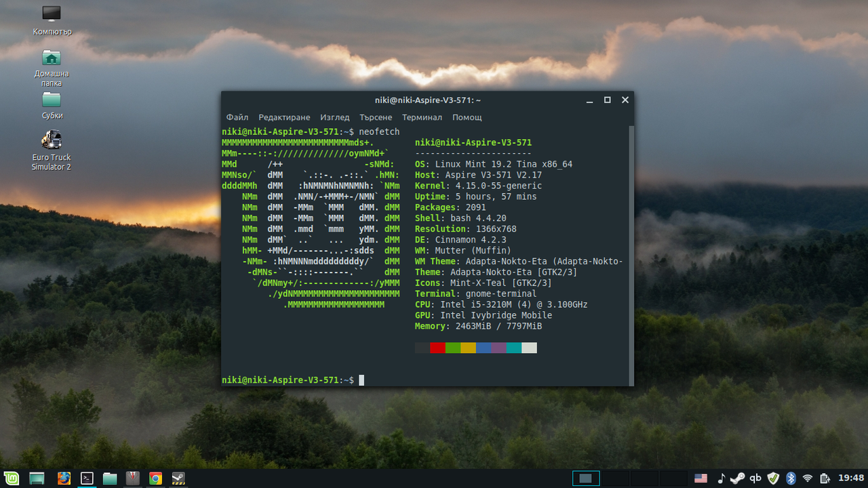Click the red swatch in neofetch palette

[x=437, y=348]
